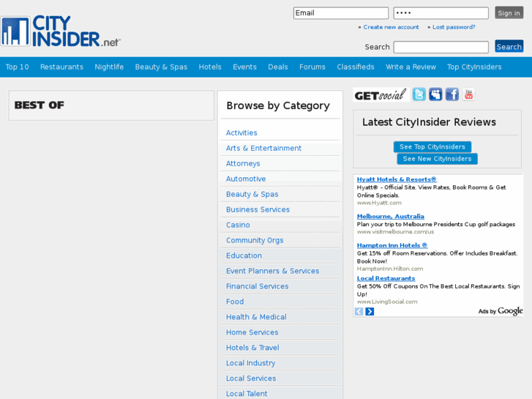
Task: Focus the Email input field
Action: coord(341,13)
